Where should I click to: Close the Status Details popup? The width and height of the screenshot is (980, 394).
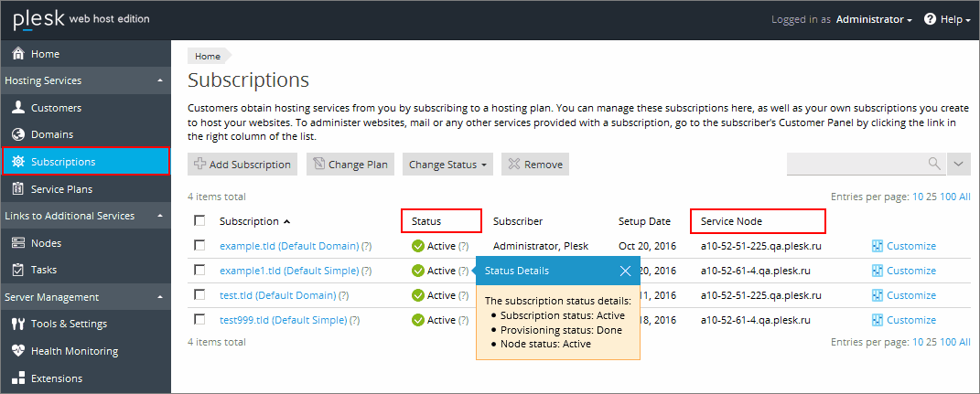(625, 271)
